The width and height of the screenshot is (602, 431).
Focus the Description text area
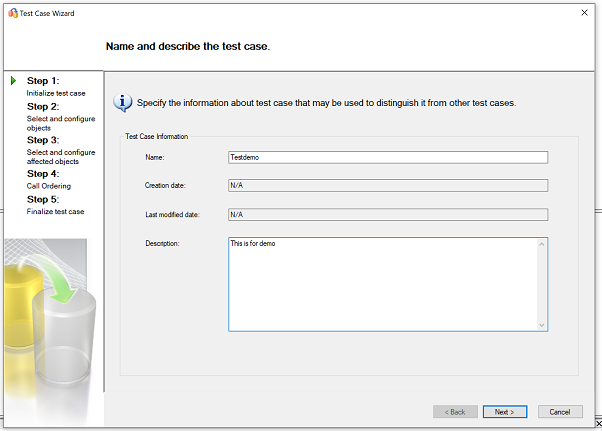point(382,284)
